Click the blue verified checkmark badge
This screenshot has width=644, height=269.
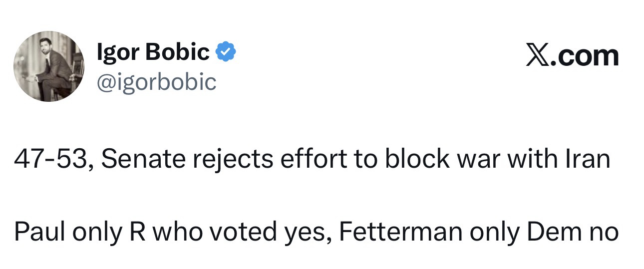(x=225, y=52)
